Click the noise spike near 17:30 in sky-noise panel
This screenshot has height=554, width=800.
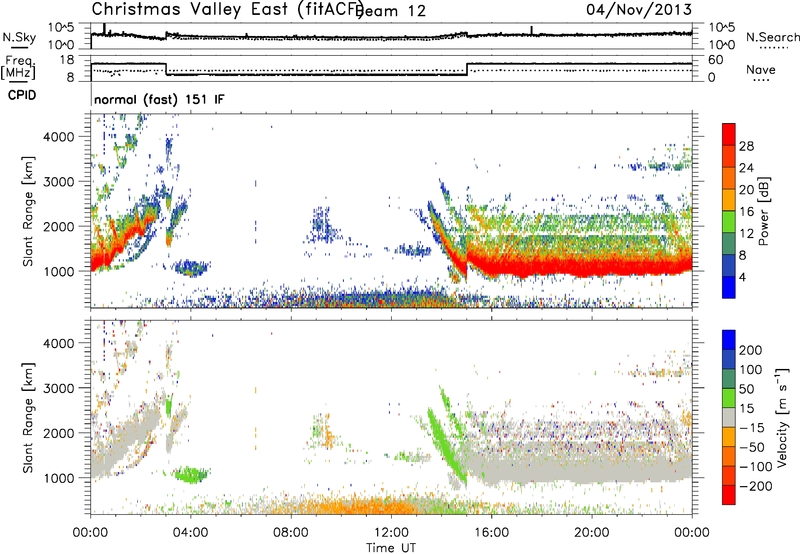click(x=531, y=30)
